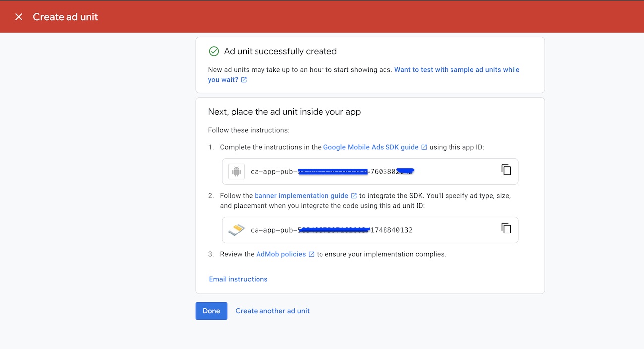The image size is (644, 349).
Task: Close the Create ad unit dialog
Action: click(x=19, y=17)
